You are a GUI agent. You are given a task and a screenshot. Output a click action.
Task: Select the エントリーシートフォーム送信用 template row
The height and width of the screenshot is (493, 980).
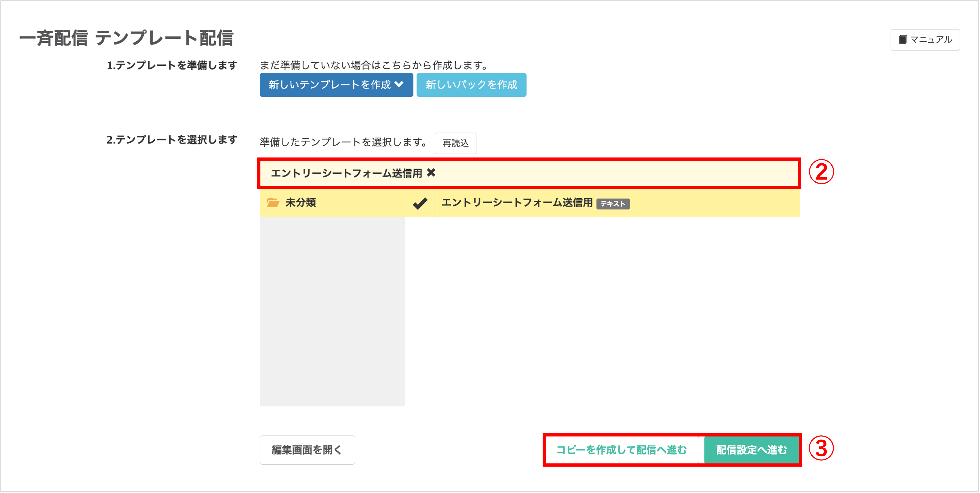pyautogui.click(x=617, y=203)
